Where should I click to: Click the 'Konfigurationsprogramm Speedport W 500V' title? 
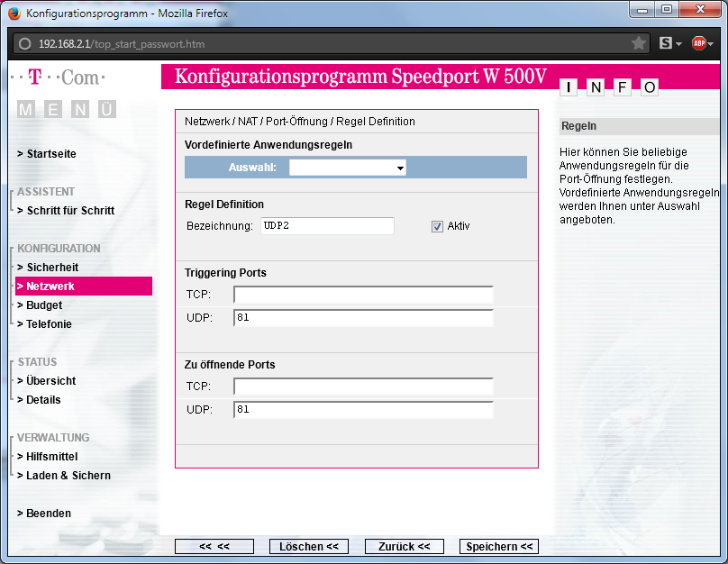click(360, 76)
